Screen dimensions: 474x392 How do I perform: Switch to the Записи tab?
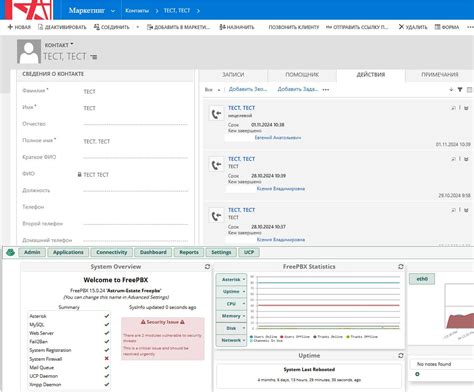click(x=233, y=75)
